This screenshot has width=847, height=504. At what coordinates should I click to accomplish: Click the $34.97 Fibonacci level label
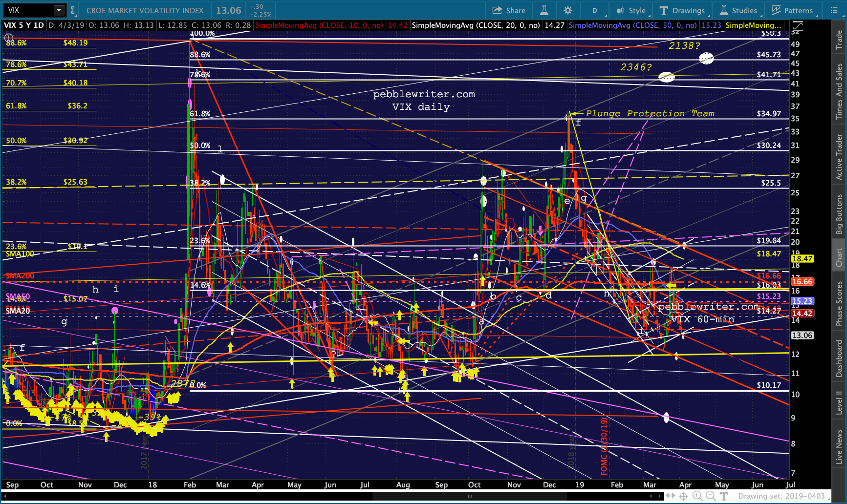tap(769, 114)
